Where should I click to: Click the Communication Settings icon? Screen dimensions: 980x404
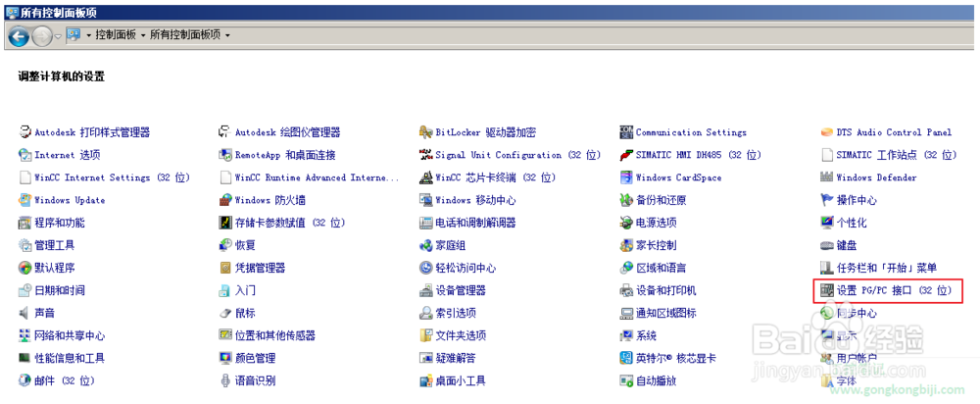click(626, 132)
